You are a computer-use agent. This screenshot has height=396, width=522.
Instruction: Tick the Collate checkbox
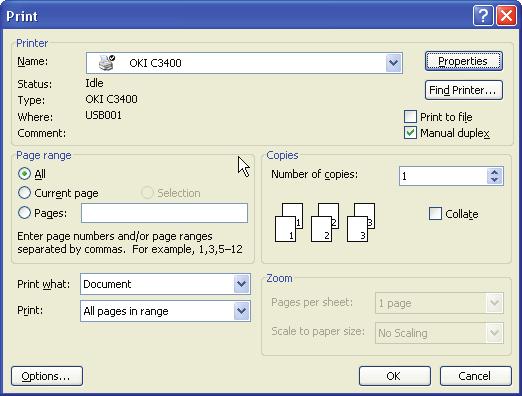pyautogui.click(x=435, y=213)
